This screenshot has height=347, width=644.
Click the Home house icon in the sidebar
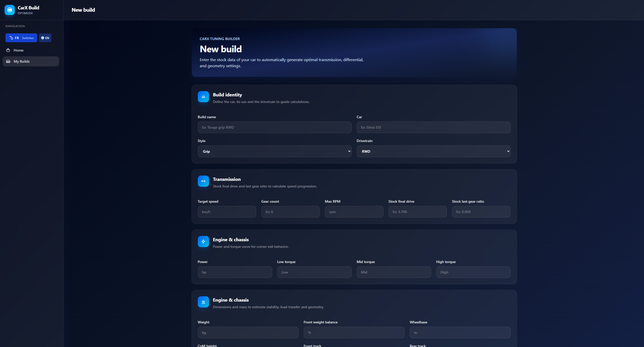pyautogui.click(x=8, y=50)
